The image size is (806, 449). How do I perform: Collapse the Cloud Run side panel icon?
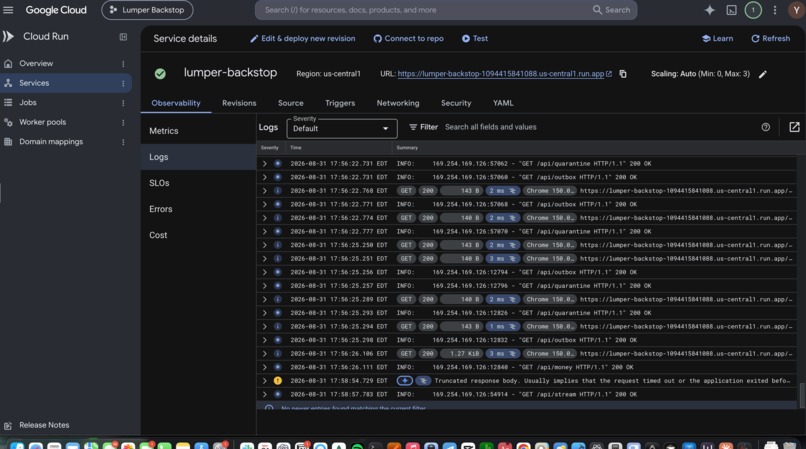tap(123, 37)
